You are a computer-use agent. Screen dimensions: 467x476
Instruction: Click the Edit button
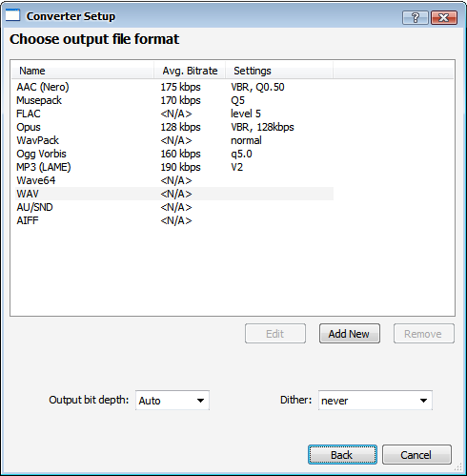(275, 334)
